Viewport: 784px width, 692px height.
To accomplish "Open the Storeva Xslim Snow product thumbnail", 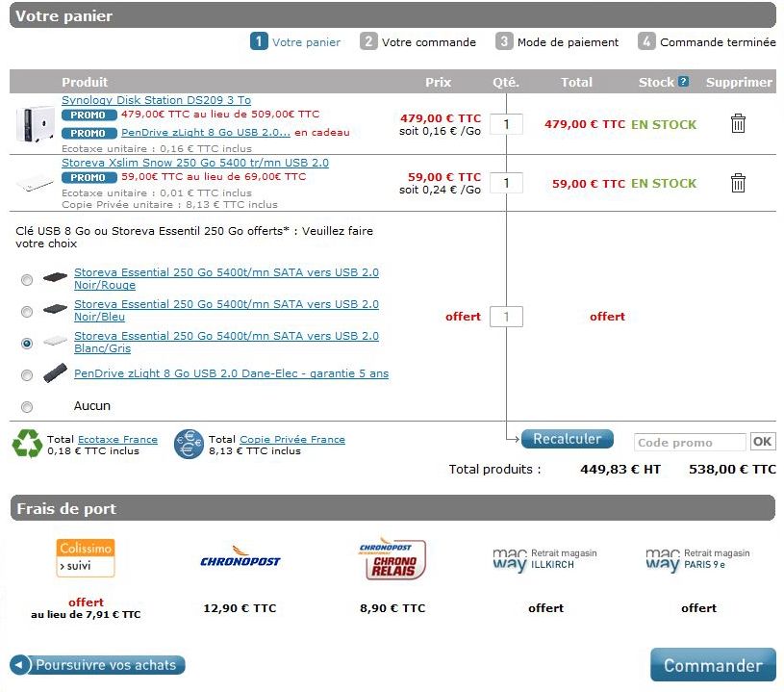I will pos(35,183).
